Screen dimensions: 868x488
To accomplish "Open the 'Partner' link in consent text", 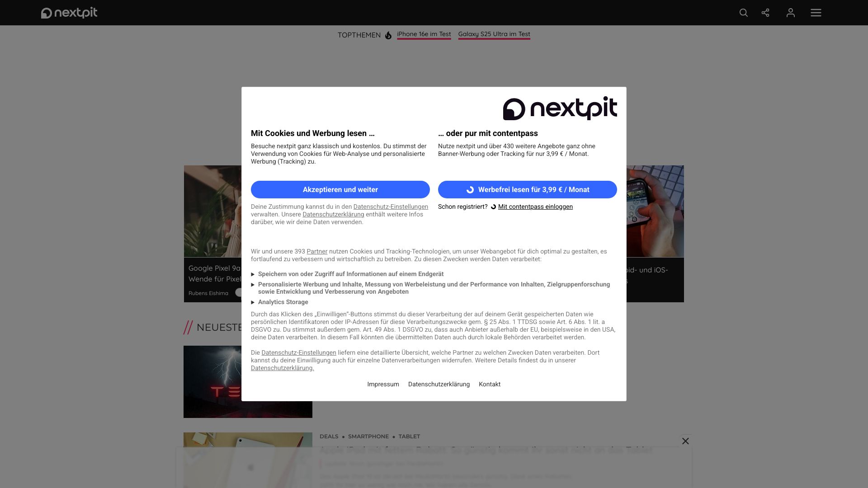I will coord(316,252).
